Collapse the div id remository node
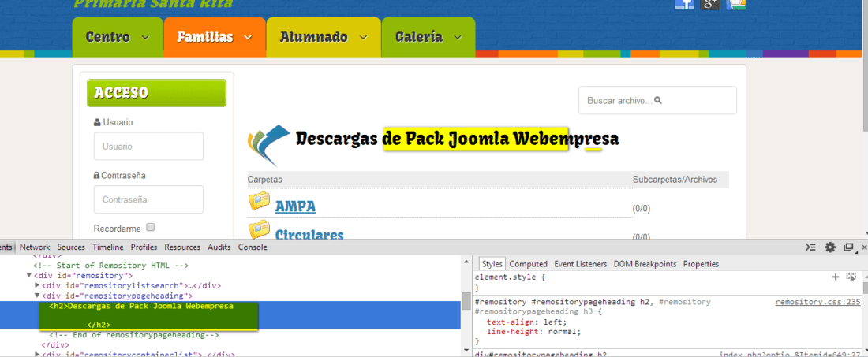The image size is (868, 357). [28, 275]
